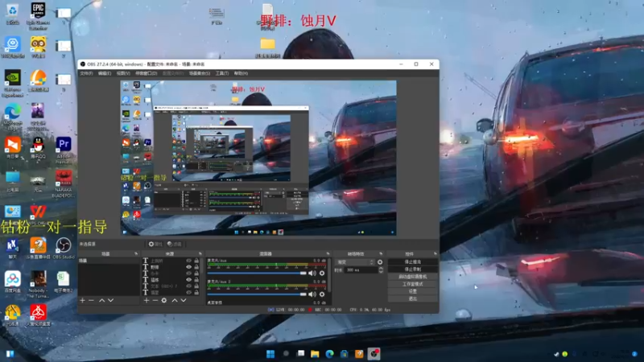644x362 pixels.
Task: Add a new scene with the plus icon
Action: point(83,300)
